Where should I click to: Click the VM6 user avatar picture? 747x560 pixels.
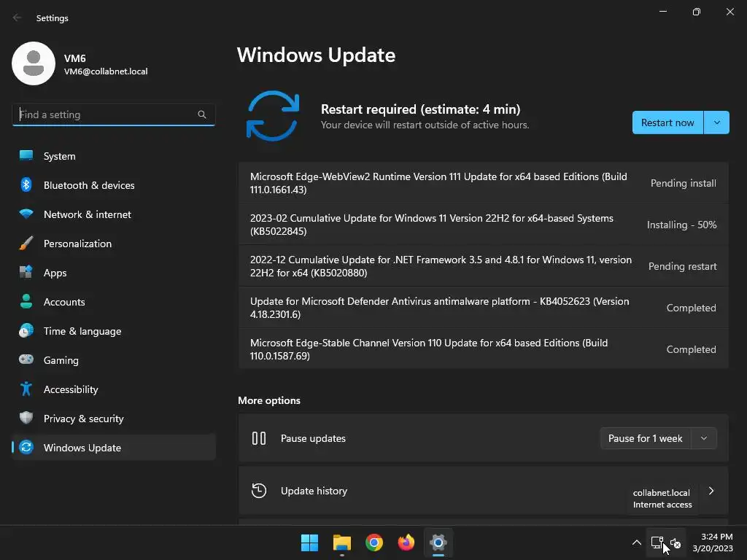coord(34,63)
